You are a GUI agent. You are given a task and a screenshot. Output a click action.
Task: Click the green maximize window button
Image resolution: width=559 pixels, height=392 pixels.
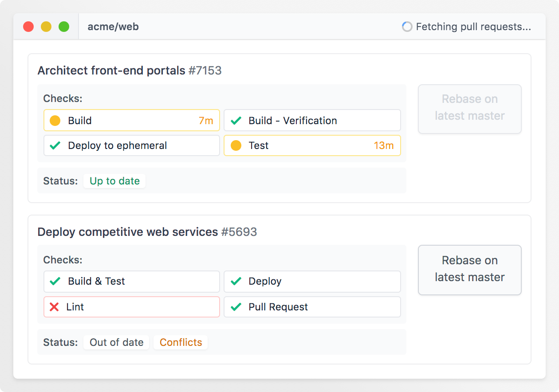(x=64, y=27)
